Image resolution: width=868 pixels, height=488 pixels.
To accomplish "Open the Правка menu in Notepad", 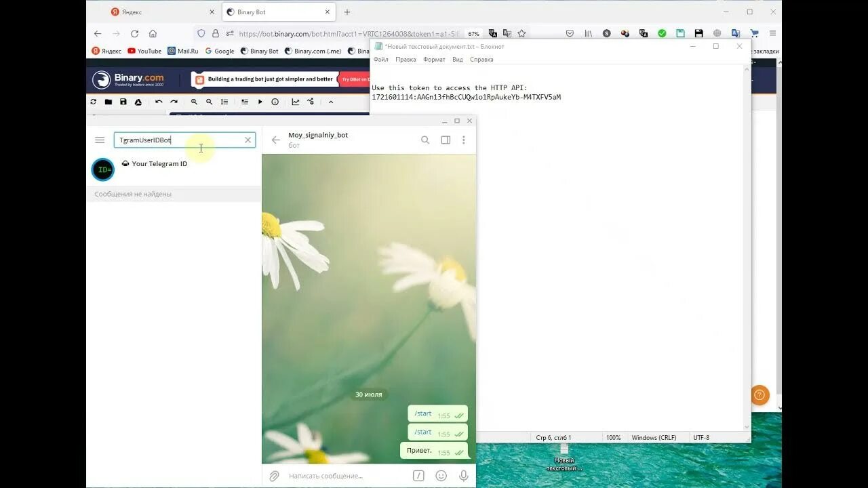I will [x=406, y=60].
